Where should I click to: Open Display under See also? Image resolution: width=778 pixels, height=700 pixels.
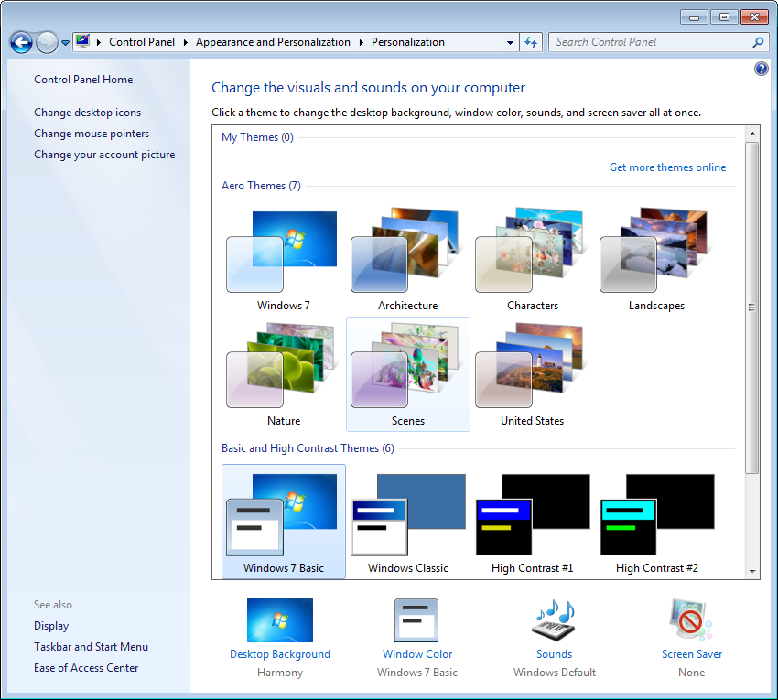(x=51, y=626)
